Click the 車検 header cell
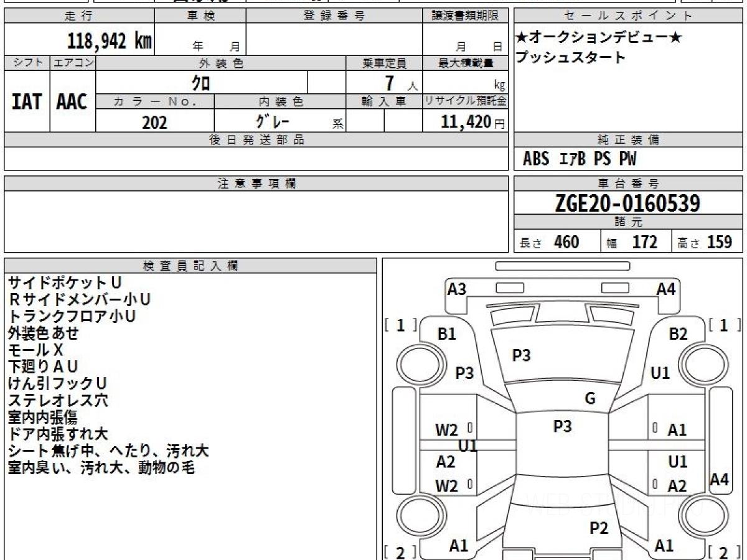 click(200, 16)
